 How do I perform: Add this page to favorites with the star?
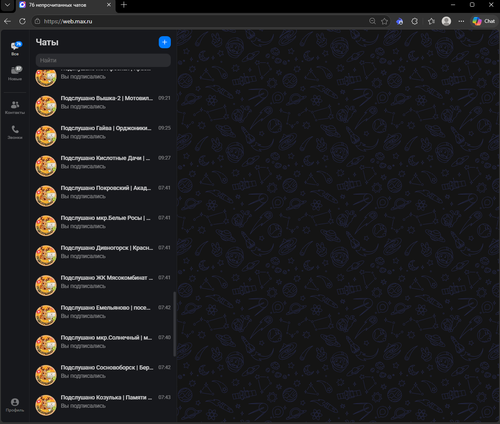[x=384, y=21]
